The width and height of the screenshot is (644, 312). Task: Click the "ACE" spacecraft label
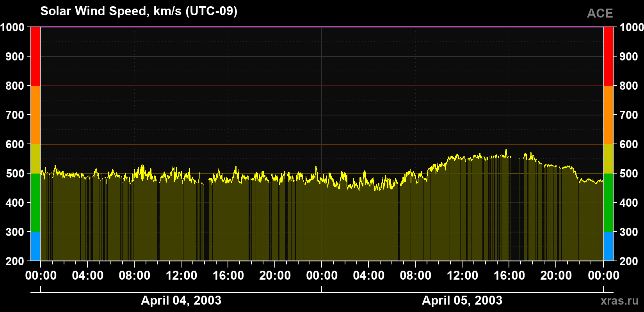coord(600,14)
